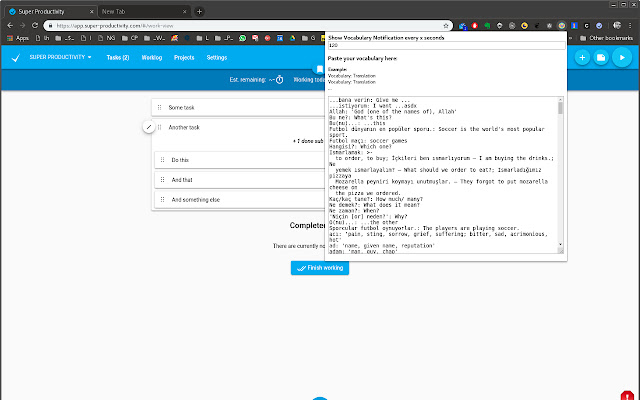640x400 pixels.
Task: Switch to the Super Productivity tab
Action: 51,11
